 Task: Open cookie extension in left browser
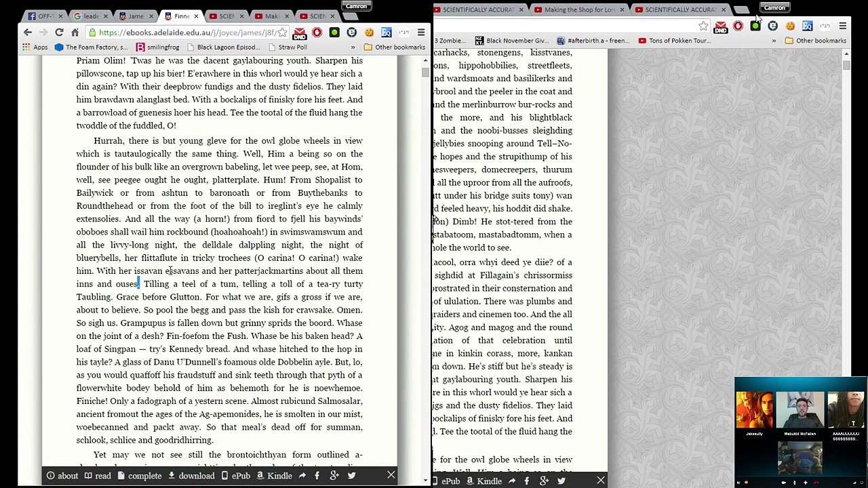pos(369,33)
